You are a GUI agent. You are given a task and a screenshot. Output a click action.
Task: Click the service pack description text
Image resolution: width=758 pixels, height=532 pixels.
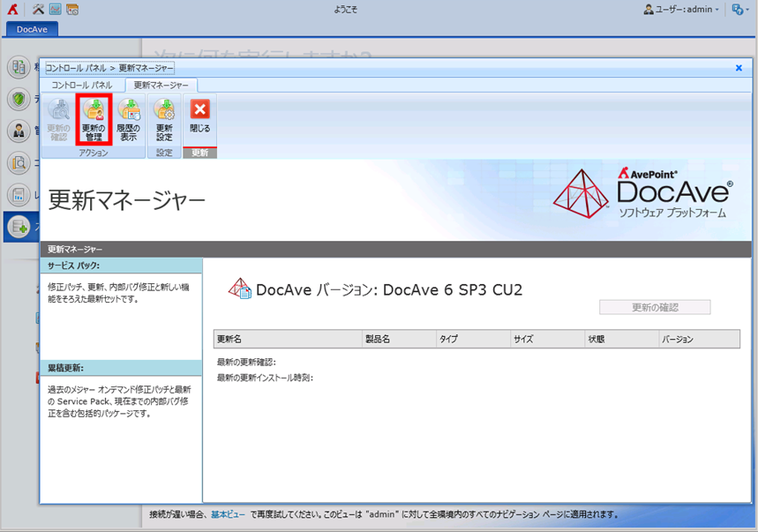[x=118, y=293]
